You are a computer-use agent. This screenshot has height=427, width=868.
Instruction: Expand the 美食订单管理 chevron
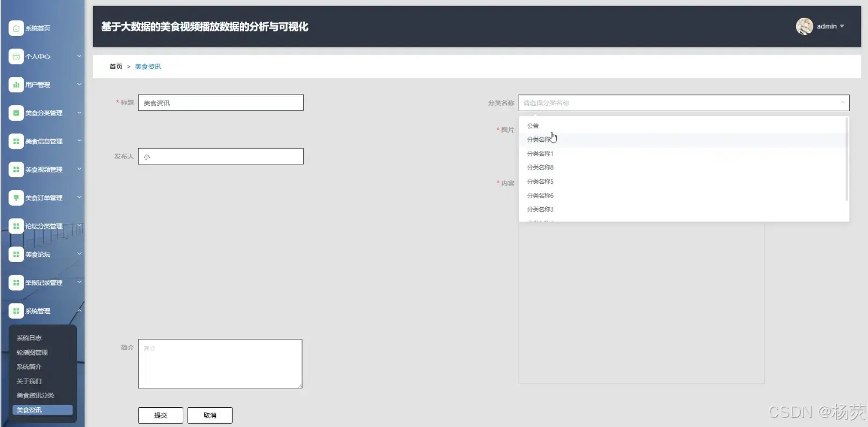[79, 197]
